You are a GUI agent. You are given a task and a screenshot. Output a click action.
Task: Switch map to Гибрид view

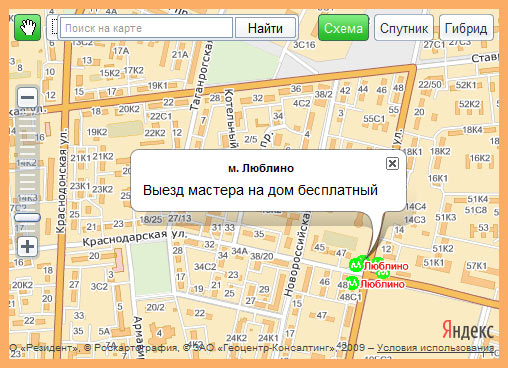466,28
